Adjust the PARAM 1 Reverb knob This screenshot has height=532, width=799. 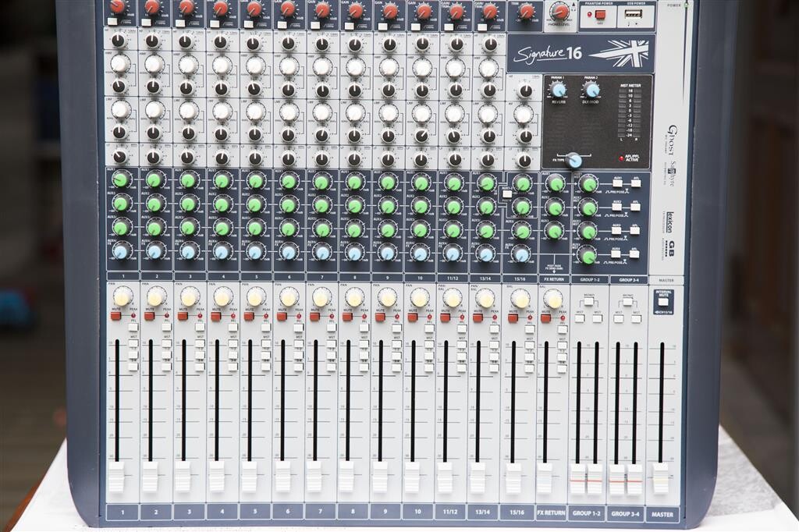coord(559,90)
